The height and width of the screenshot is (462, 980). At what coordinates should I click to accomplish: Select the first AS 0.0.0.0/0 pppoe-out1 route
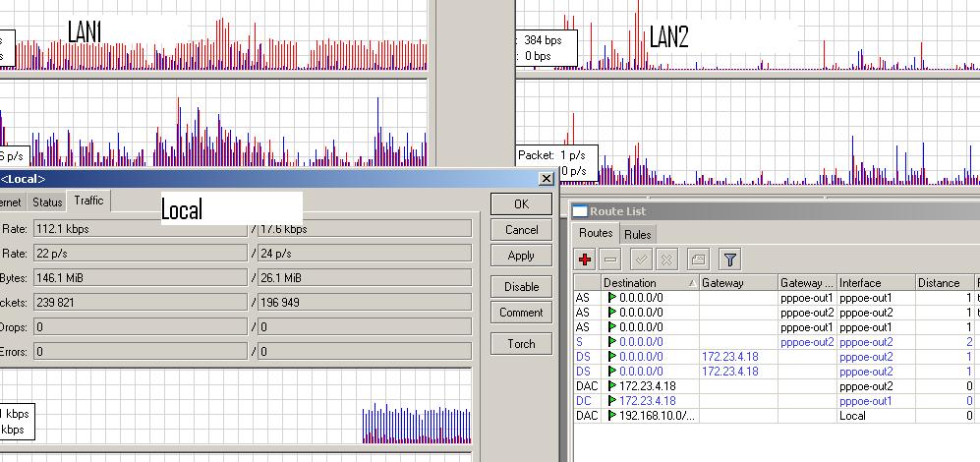[x=777, y=298]
